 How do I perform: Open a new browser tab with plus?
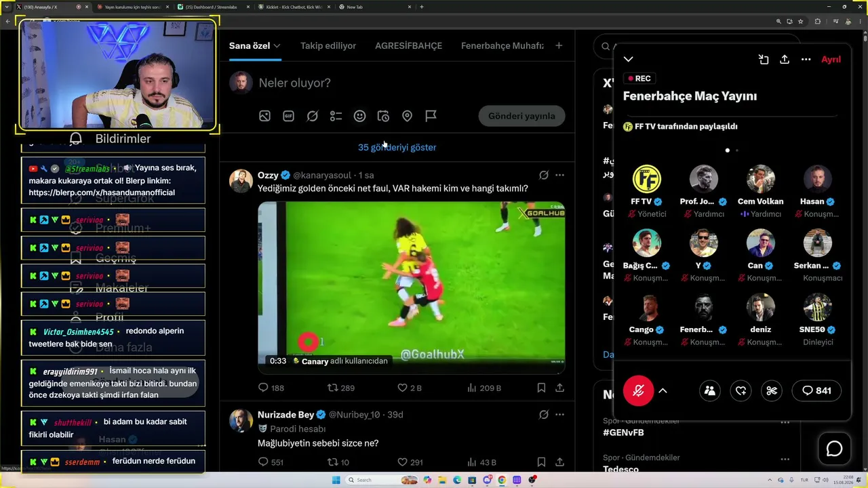pos(422,7)
